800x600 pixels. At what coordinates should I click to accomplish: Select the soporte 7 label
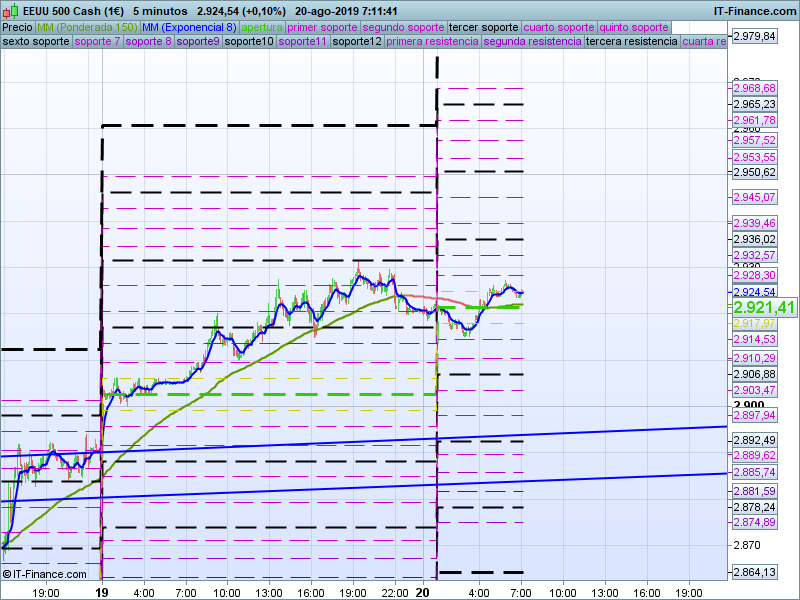(98, 42)
